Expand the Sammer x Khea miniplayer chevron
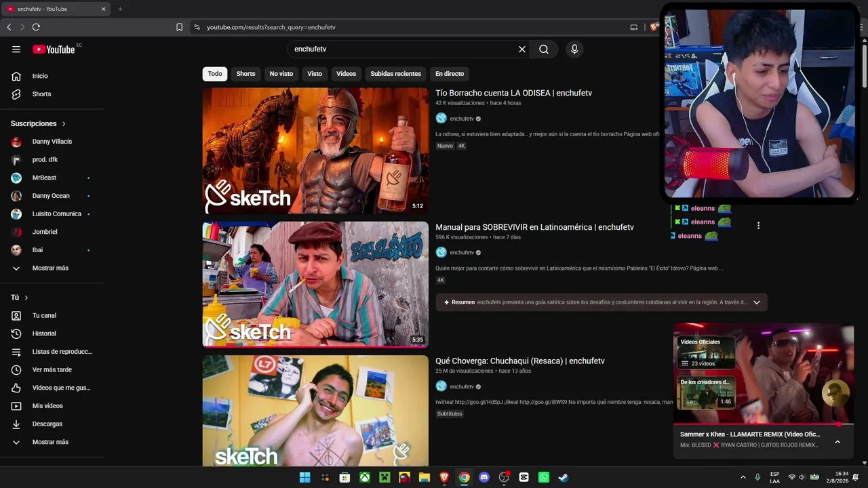This screenshot has width=868, height=488. (837, 442)
